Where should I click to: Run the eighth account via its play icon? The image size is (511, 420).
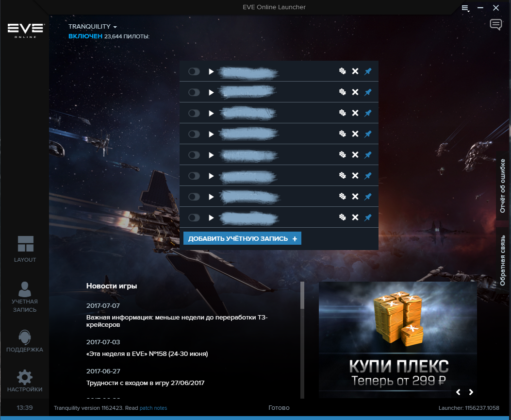pyautogui.click(x=211, y=218)
